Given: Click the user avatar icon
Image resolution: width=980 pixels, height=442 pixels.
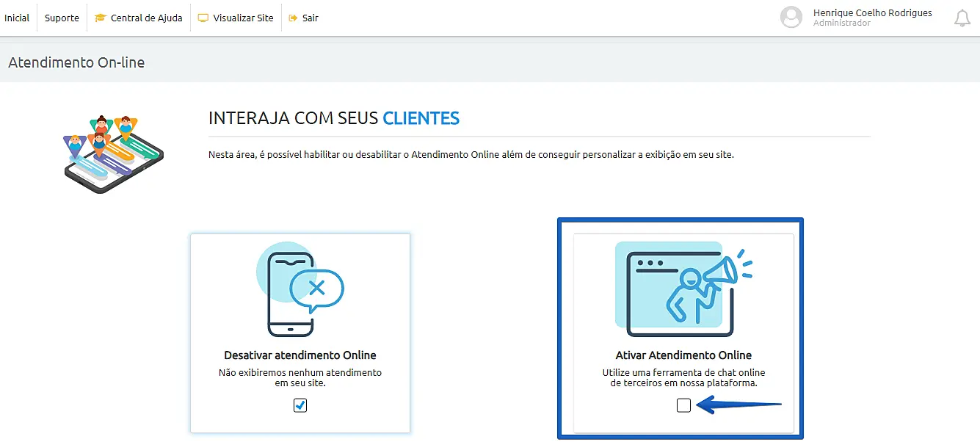Looking at the screenshot, I should click(791, 18).
